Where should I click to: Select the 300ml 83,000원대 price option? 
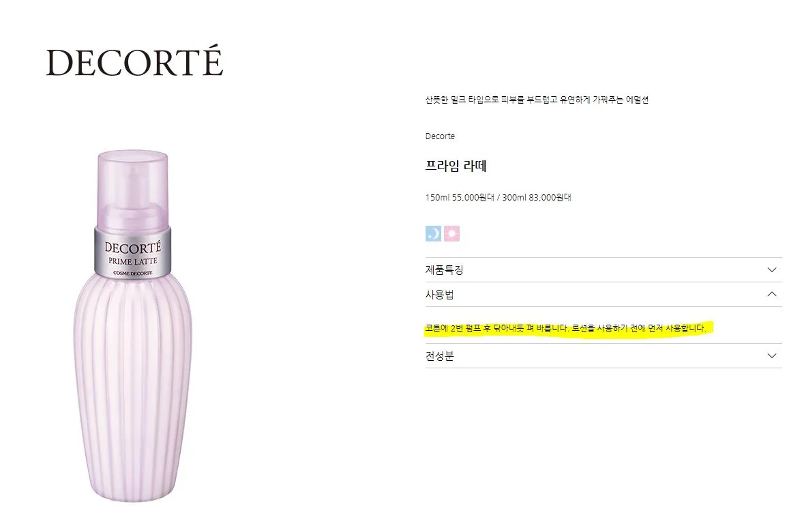coord(537,198)
